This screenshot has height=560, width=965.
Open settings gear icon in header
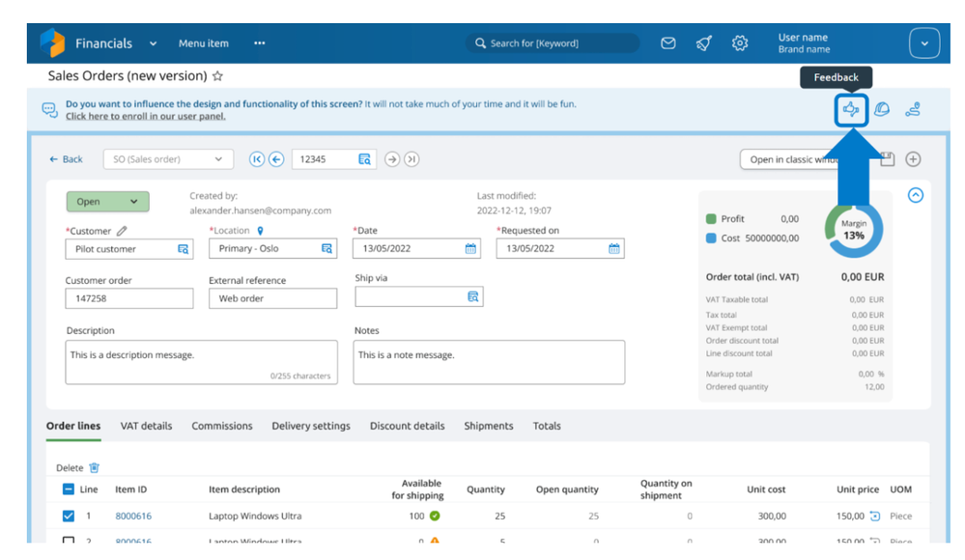tap(740, 43)
